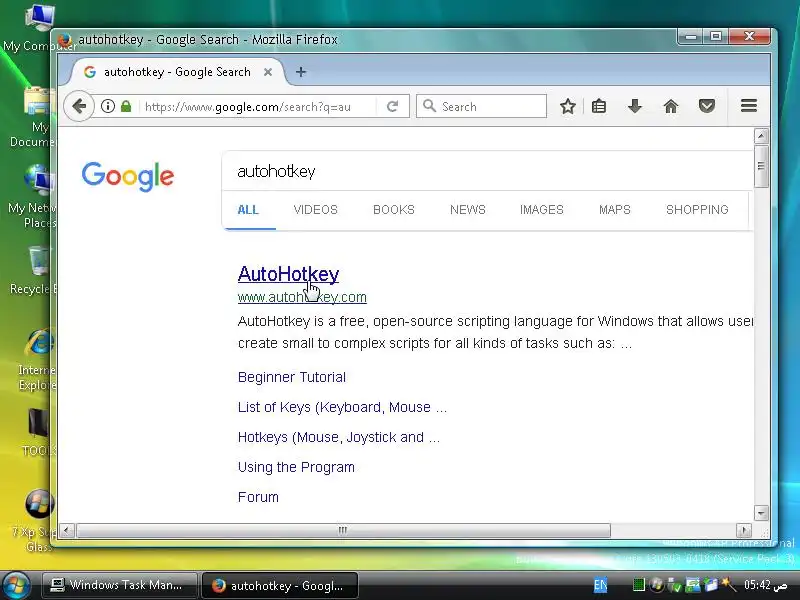Maximize the Firefox window
The image size is (800, 600).
tap(716, 37)
